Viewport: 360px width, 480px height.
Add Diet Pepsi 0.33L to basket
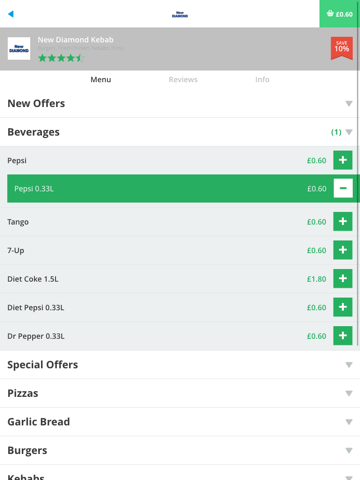343,307
